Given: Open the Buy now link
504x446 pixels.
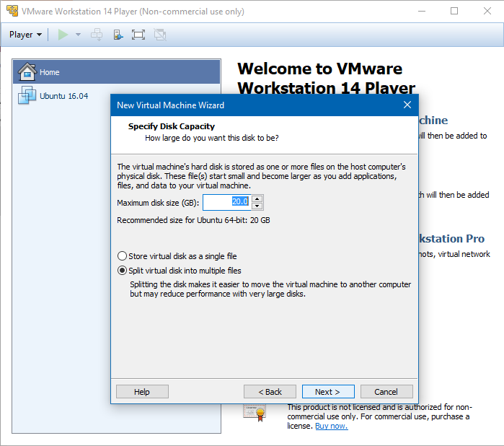Looking at the screenshot, I should tap(332, 426).
